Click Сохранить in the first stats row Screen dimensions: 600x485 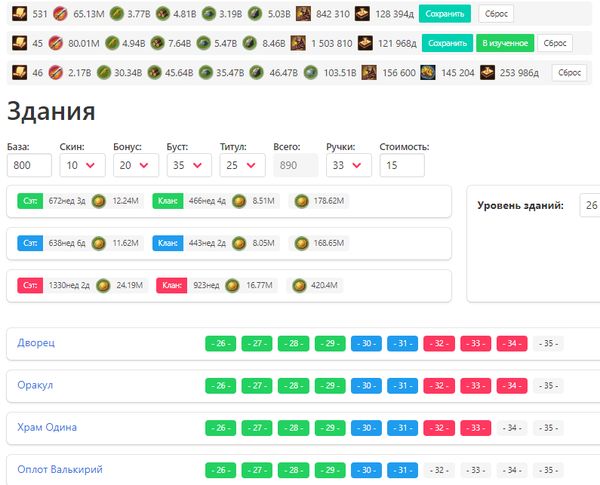[444, 15]
